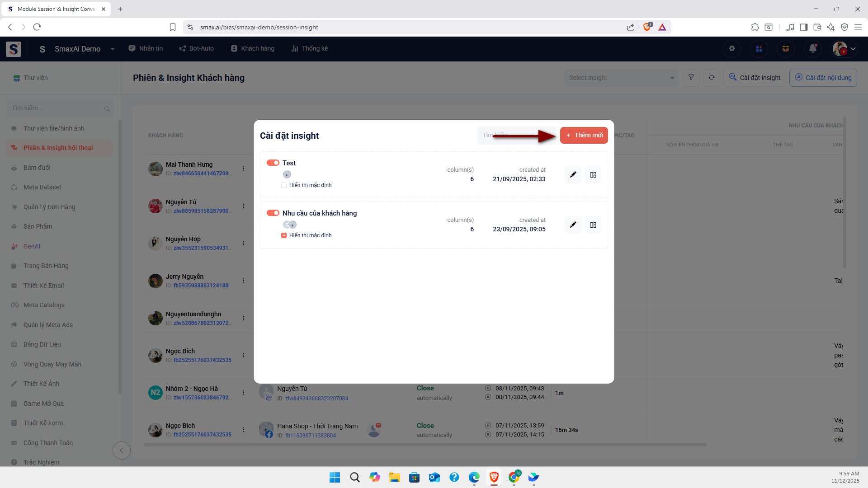
Task: Go to Thống kê menu
Action: pyautogui.click(x=310, y=48)
